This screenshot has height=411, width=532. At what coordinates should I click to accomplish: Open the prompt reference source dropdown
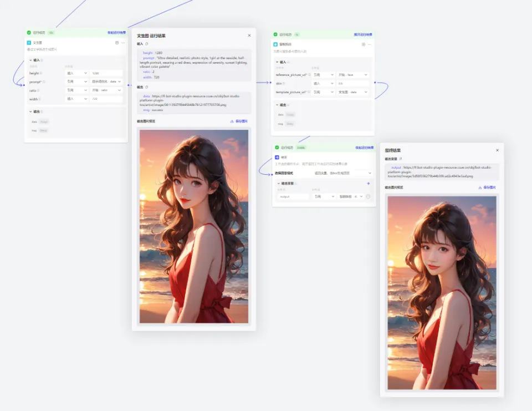tap(106, 82)
